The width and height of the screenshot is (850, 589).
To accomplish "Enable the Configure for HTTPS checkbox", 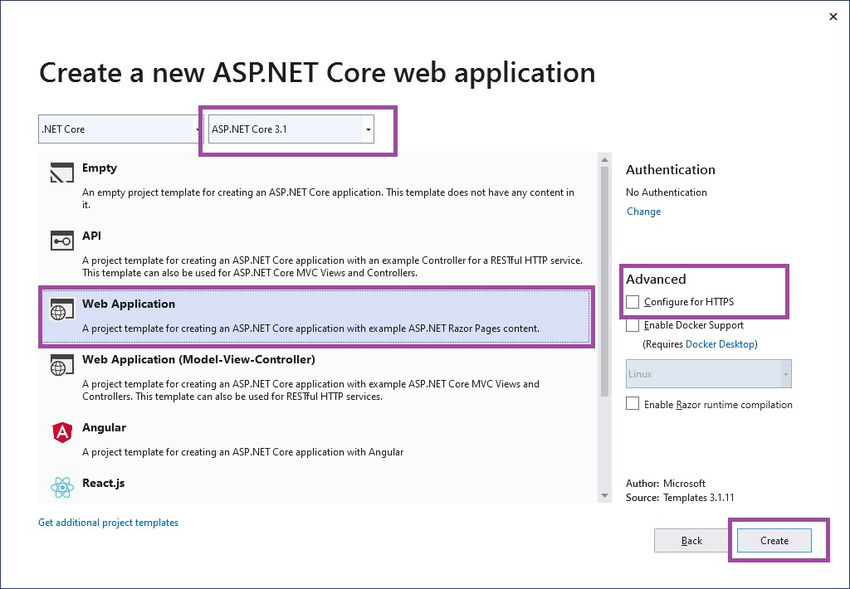I will (x=632, y=301).
